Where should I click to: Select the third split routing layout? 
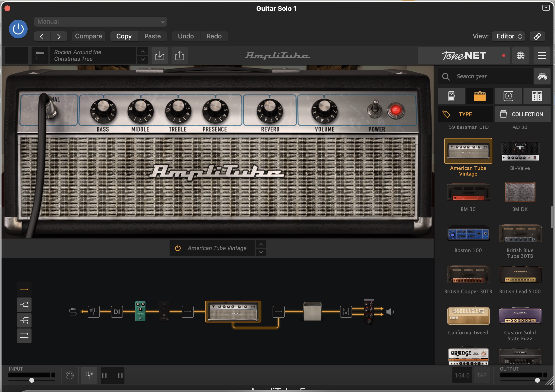pos(24,320)
